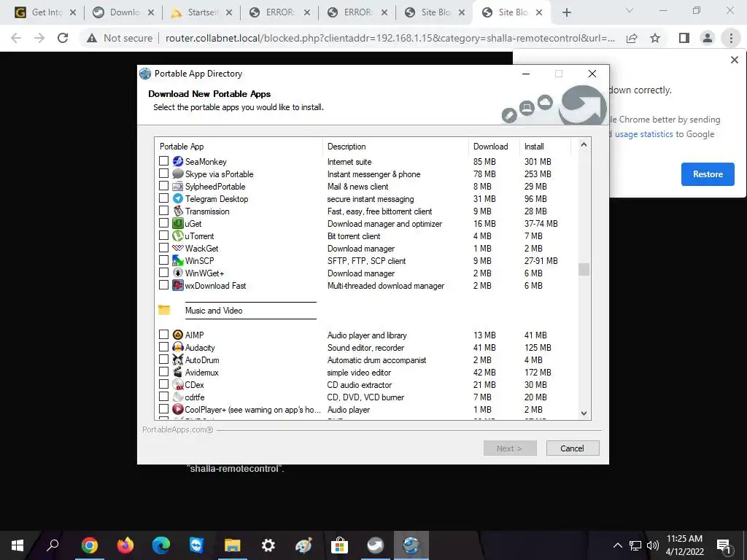Click the SeaMonkey app icon
The height and width of the screenshot is (560, 747).
pos(178,161)
